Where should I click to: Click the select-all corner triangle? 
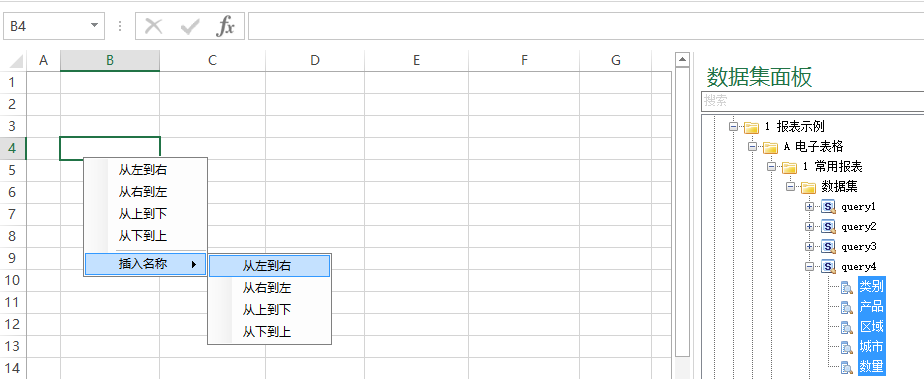coord(16,61)
